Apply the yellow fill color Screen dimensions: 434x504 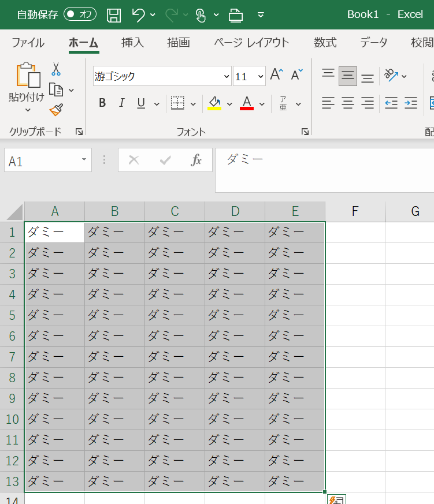coord(214,103)
